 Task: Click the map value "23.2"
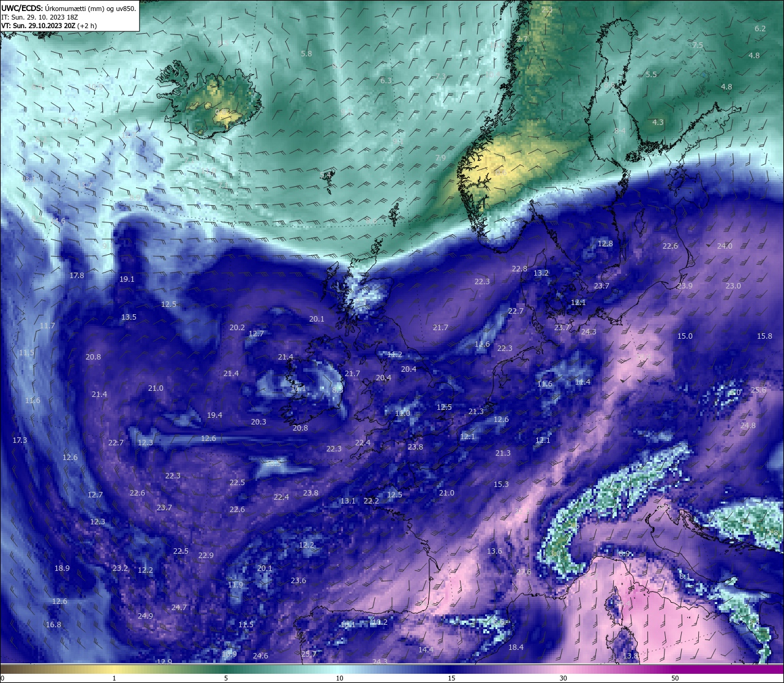coord(120,568)
